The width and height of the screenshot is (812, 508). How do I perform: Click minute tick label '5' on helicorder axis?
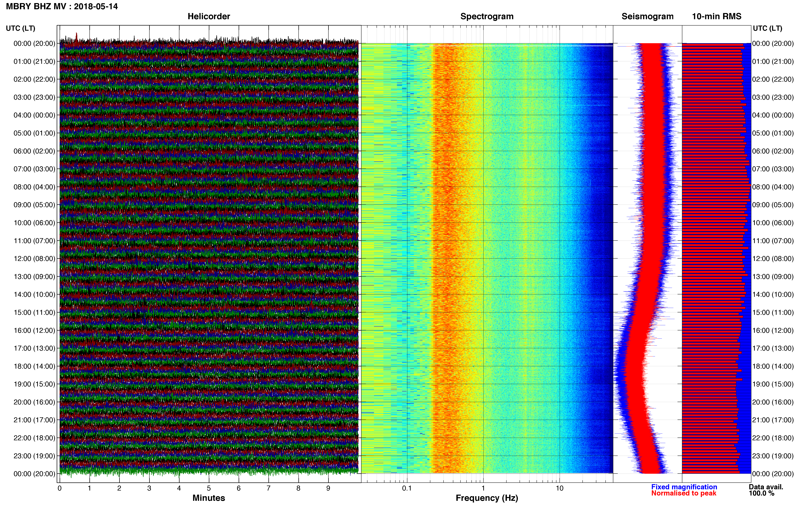pos(209,488)
